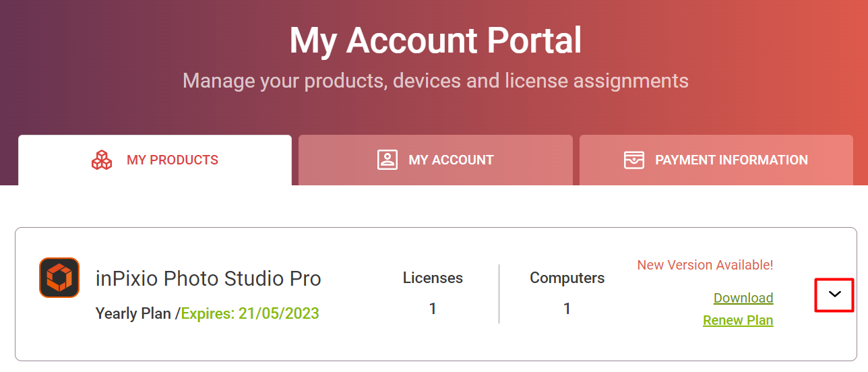868x372 pixels.
Task: Click the Yearly Plan label
Action: [133, 313]
